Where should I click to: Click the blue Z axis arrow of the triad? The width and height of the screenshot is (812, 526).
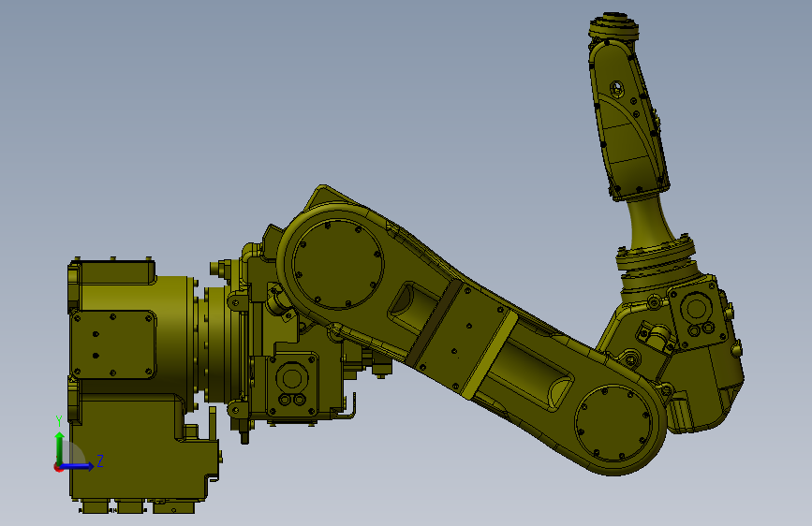[x=78, y=466]
